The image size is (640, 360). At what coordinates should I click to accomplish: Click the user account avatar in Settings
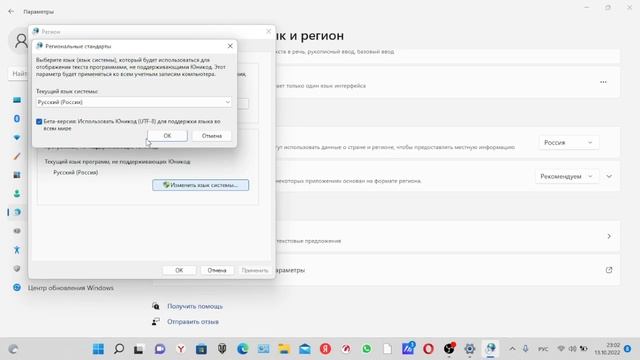20,41
